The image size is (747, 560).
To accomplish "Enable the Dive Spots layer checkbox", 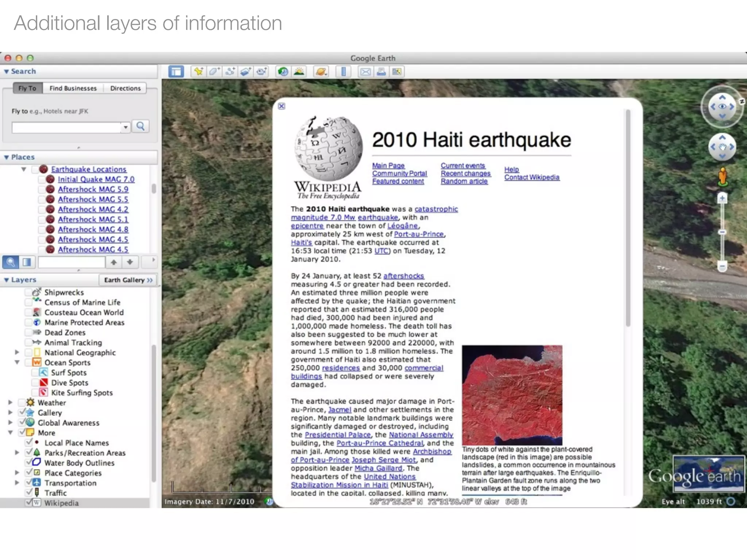I will [35, 383].
